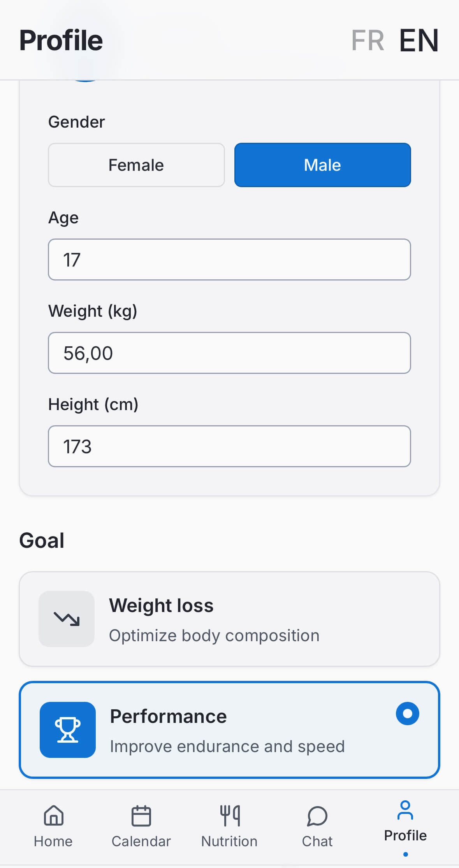Switch language to FR
The image size is (459, 868).
368,40
